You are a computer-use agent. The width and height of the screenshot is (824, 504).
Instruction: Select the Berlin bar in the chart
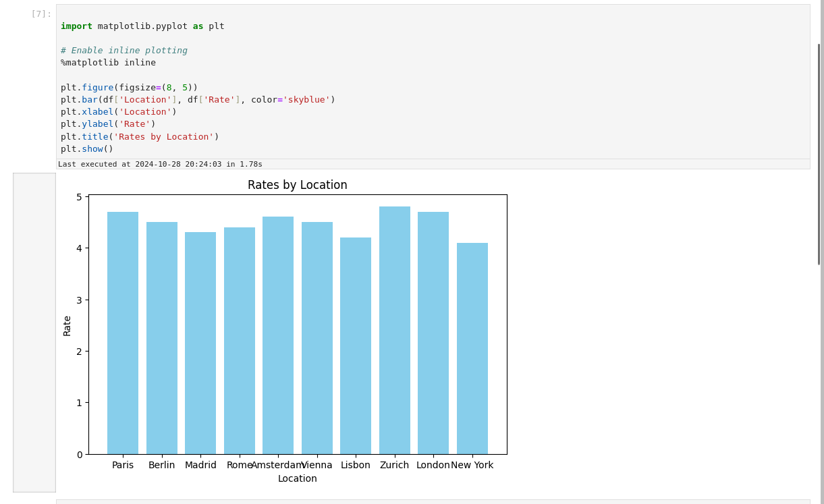pos(162,337)
